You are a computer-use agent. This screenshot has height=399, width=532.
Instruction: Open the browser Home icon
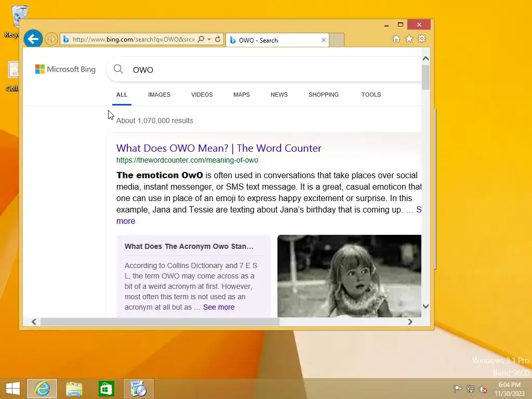[396, 38]
